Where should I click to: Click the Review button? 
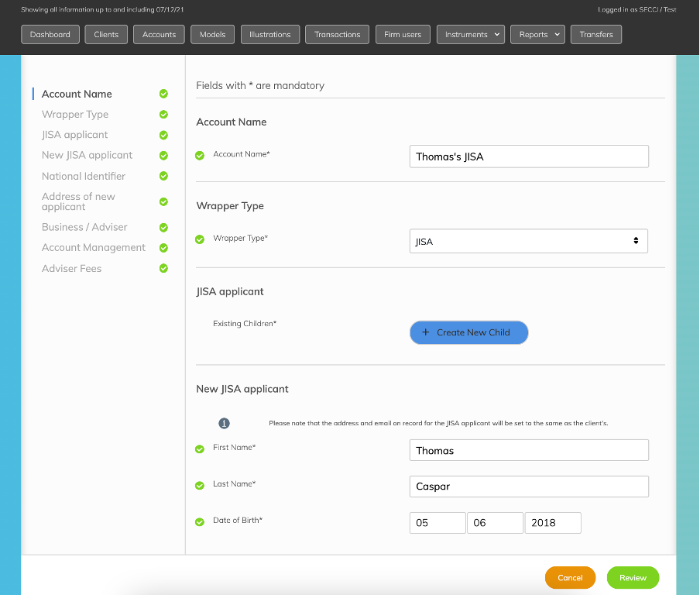point(633,577)
